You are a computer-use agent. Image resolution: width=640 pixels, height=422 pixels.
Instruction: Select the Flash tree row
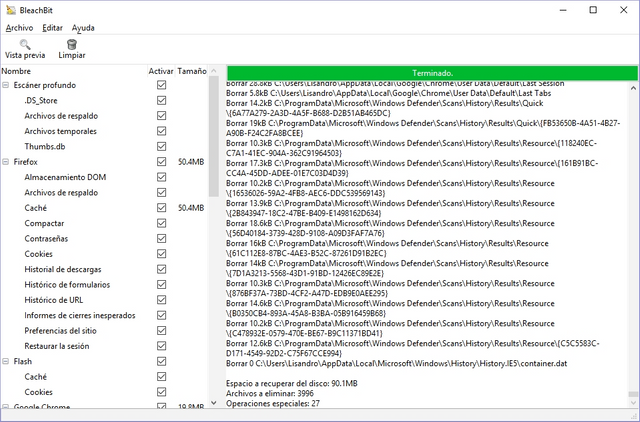[23, 361]
